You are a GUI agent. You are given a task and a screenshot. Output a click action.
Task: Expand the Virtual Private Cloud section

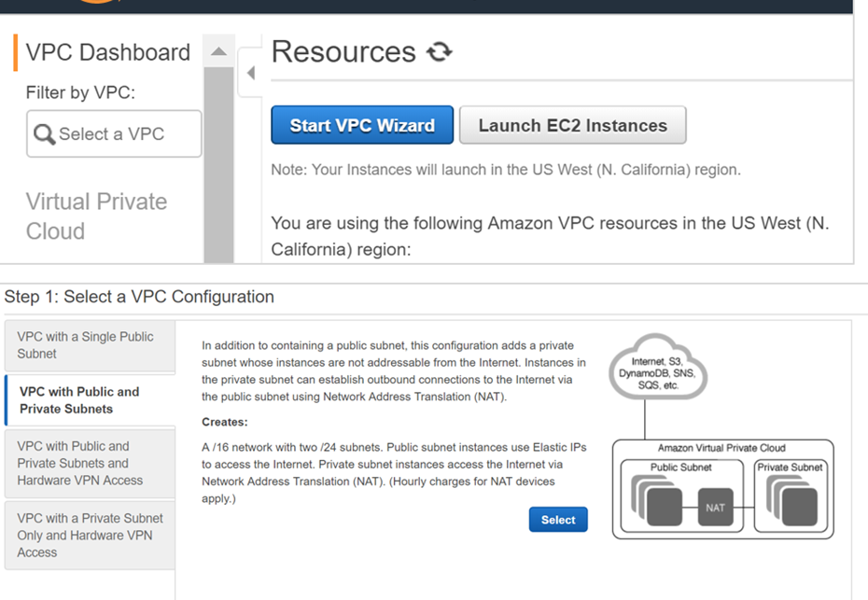pos(96,216)
